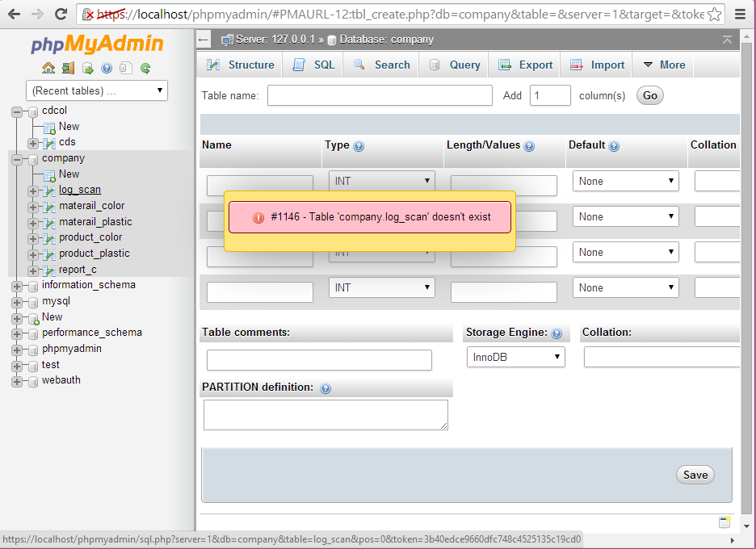Image resolution: width=756 pixels, height=549 pixels.
Task: Open the Recent tables dropdown
Action: [x=96, y=90]
